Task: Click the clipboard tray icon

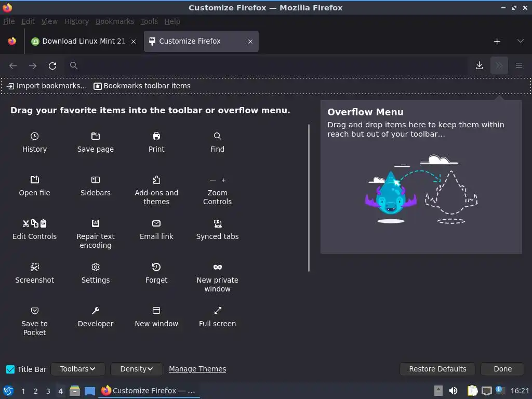Action: [472, 391]
